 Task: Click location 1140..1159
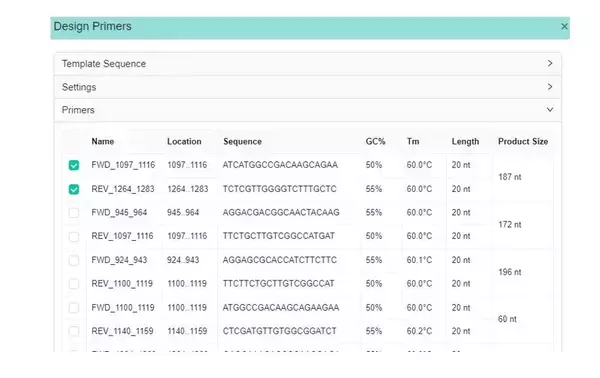point(187,331)
